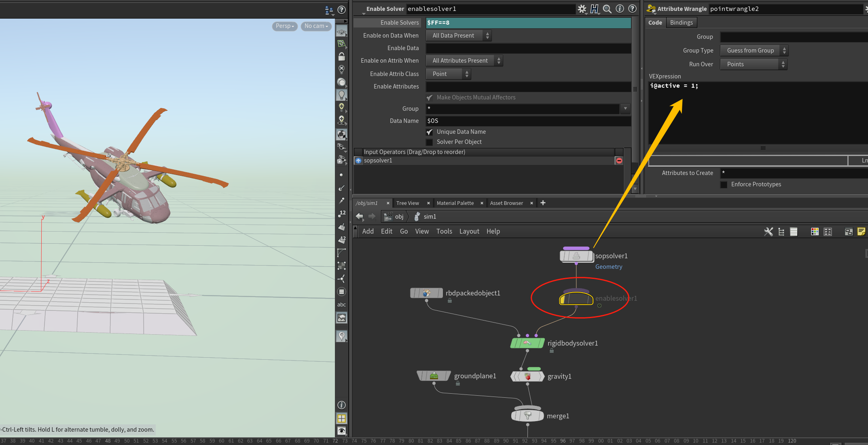Add a new pane tab with plus button
The width and height of the screenshot is (868, 445).
pyautogui.click(x=543, y=203)
